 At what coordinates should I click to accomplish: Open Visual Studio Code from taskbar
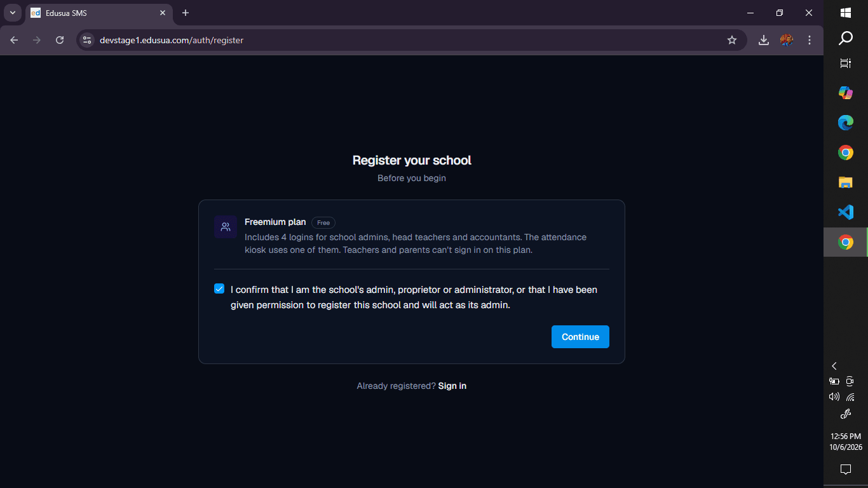point(846,212)
